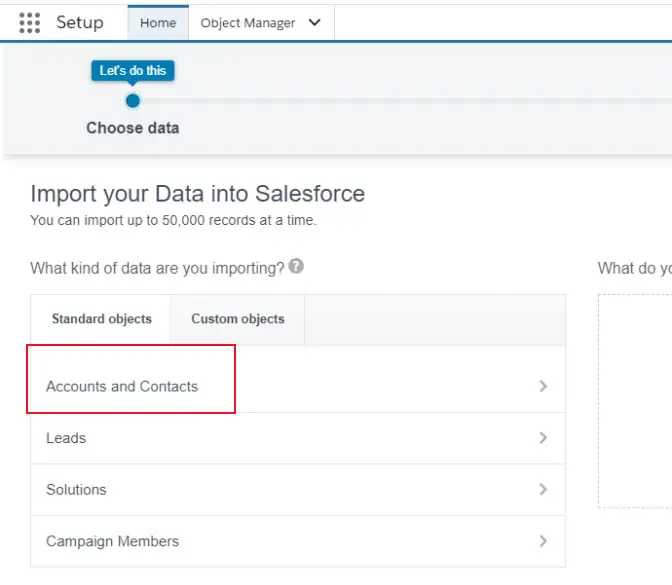
Task: Pick Solutions from standard objects list
Action: click(76, 490)
